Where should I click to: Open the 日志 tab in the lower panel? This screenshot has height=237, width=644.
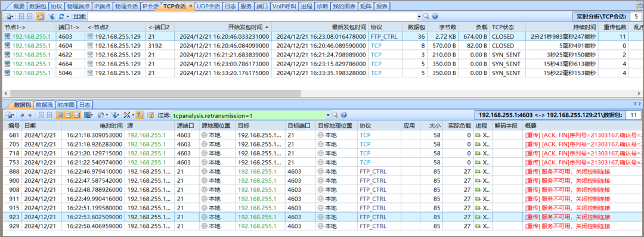tap(85, 104)
